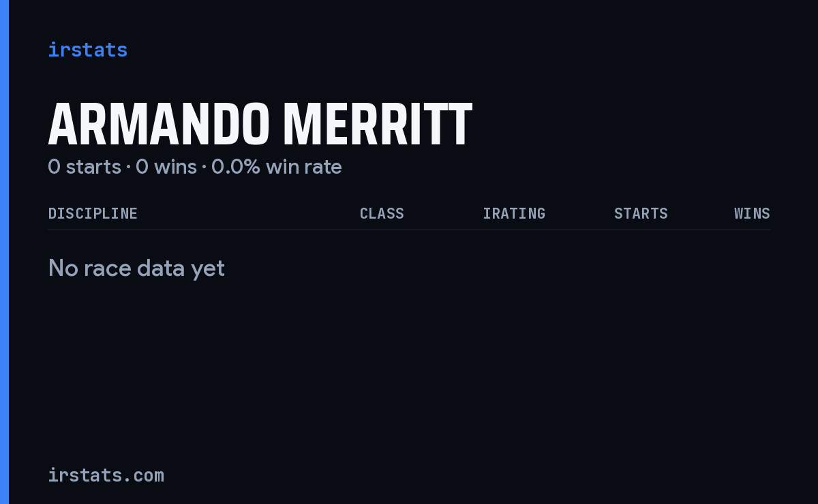
Task: Sort by the STARTS column header
Action: [641, 213]
